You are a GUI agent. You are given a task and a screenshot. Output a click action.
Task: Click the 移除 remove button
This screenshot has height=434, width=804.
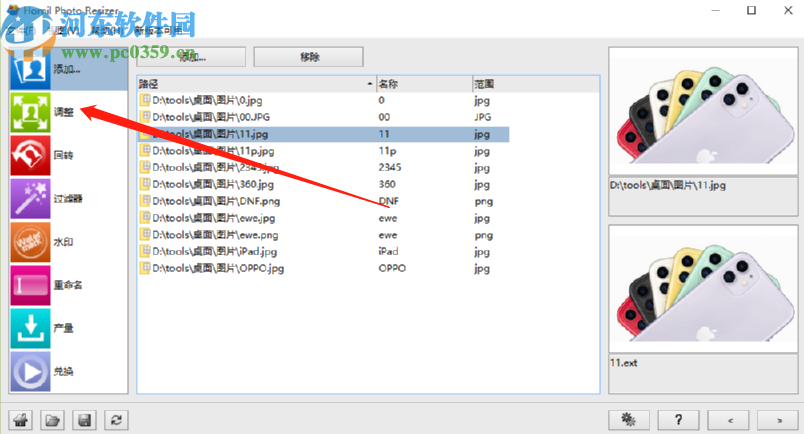tap(309, 57)
